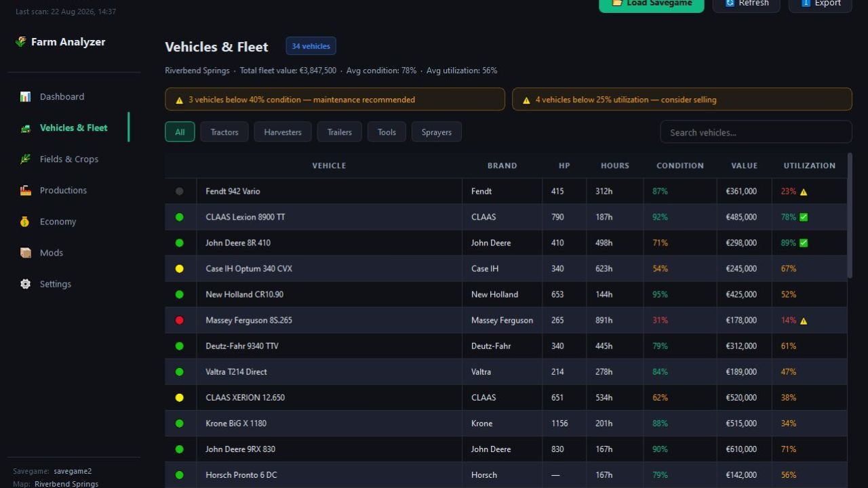Sort by the Utilization column header

810,166
